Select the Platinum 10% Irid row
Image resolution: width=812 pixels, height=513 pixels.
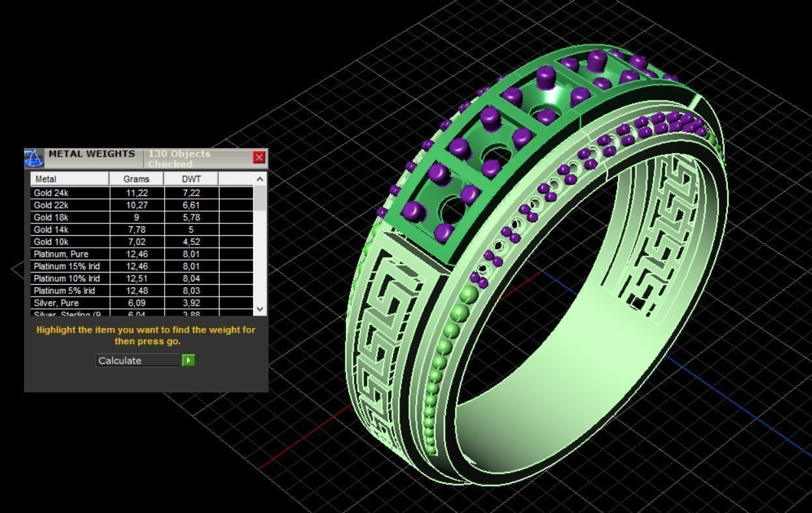[142, 278]
